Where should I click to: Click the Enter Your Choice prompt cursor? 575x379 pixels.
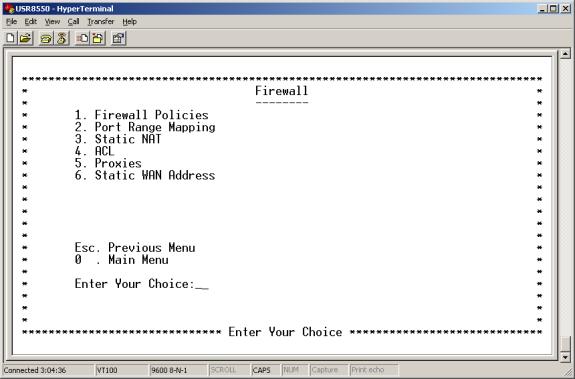click(202, 288)
